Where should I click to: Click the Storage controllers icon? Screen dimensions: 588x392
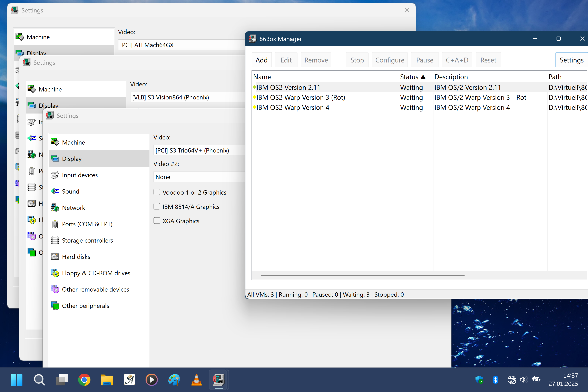click(55, 240)
